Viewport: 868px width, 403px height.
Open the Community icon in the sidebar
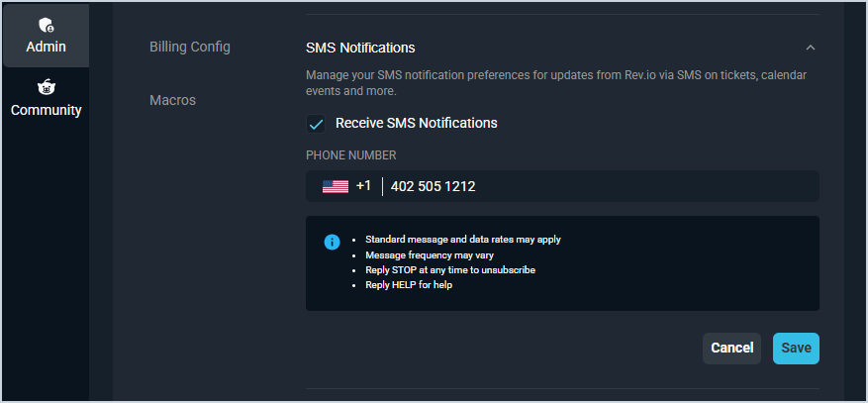tap(46, 87)
